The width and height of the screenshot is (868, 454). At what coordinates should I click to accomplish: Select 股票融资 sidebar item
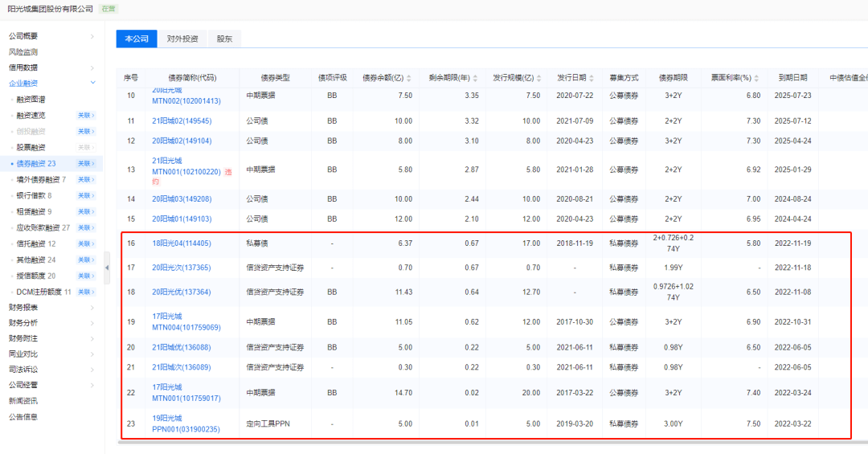pyautogui.click(x=31, y=148)
